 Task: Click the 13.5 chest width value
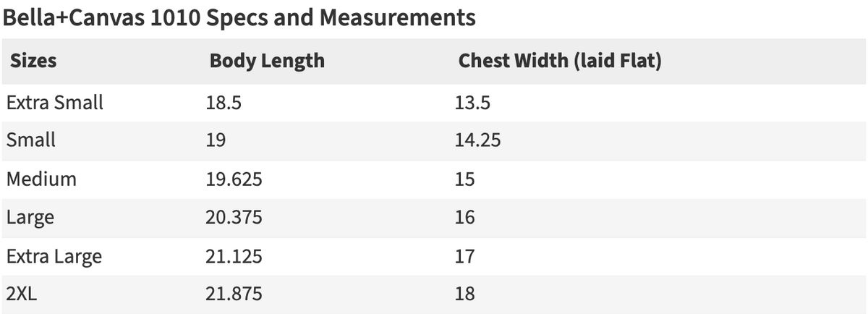pos(472,103)
